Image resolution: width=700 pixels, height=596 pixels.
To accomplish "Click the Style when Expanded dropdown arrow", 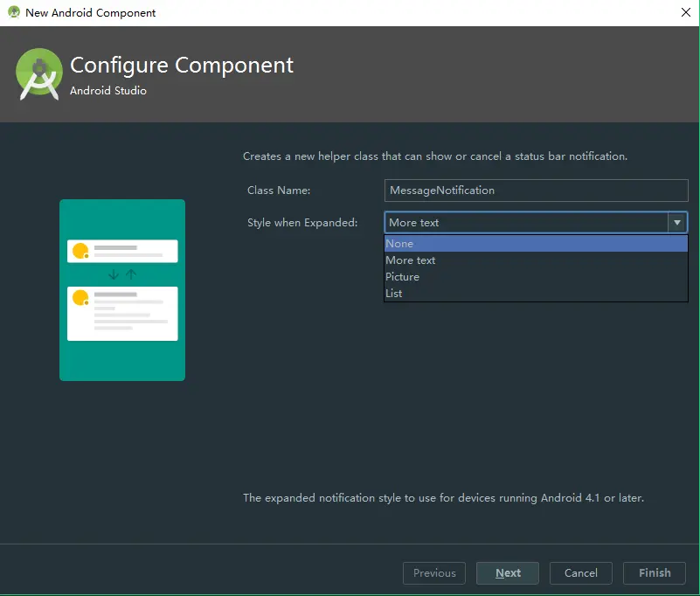I will click(677, 222).
